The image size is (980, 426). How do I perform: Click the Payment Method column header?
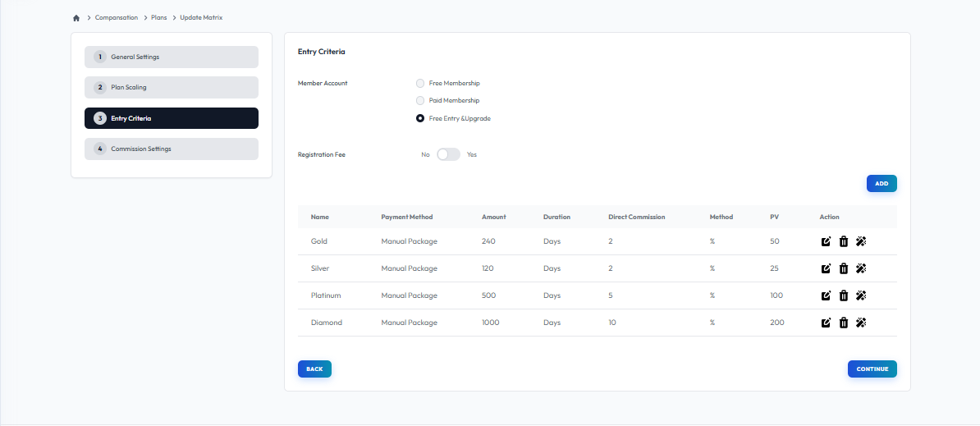(407, 217)
